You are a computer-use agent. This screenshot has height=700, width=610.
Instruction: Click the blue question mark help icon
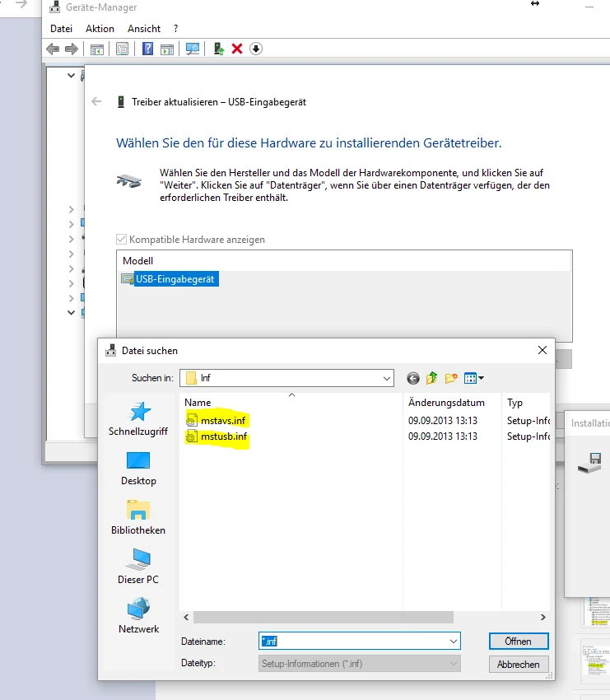(147, 49)
